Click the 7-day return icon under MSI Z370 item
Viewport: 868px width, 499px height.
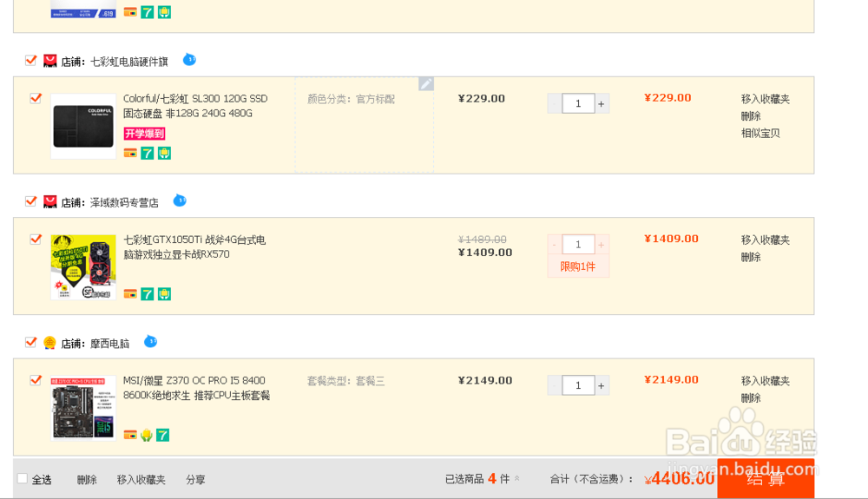click(163, 436)
